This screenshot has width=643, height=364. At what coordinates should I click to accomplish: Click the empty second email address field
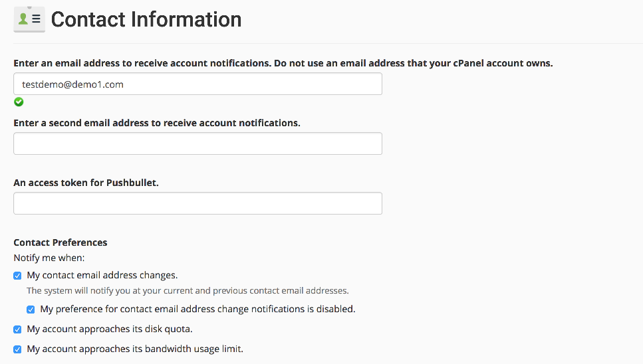[x=197, y=143]
